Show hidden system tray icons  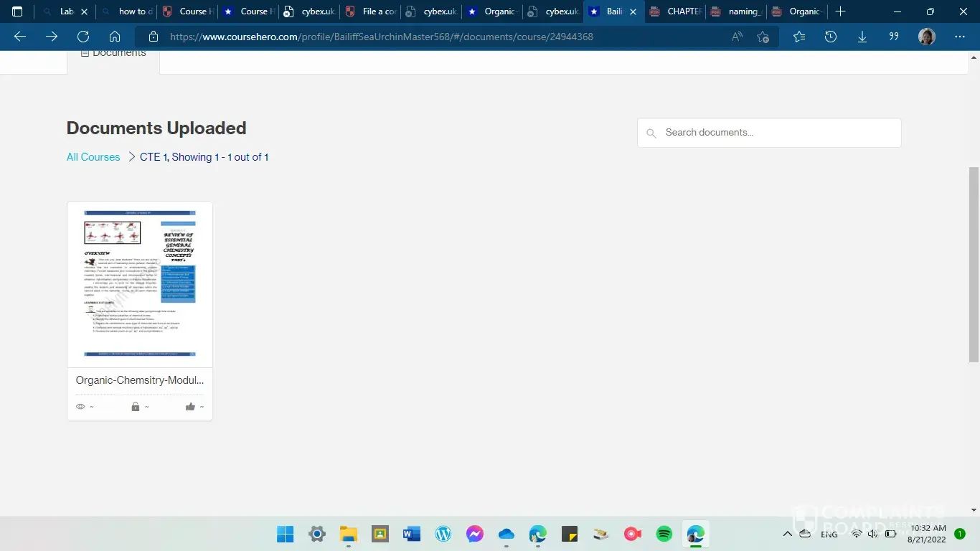click(788, 534)
